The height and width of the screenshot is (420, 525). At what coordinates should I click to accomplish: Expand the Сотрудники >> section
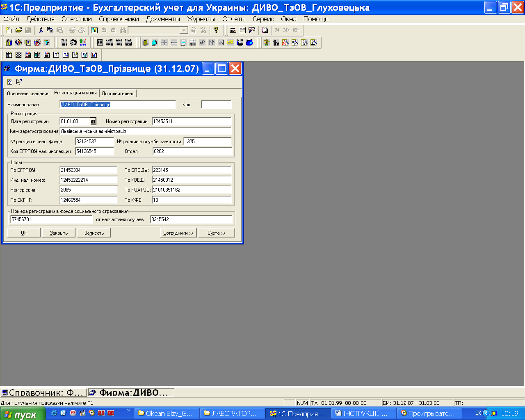(x=178, y=233)
